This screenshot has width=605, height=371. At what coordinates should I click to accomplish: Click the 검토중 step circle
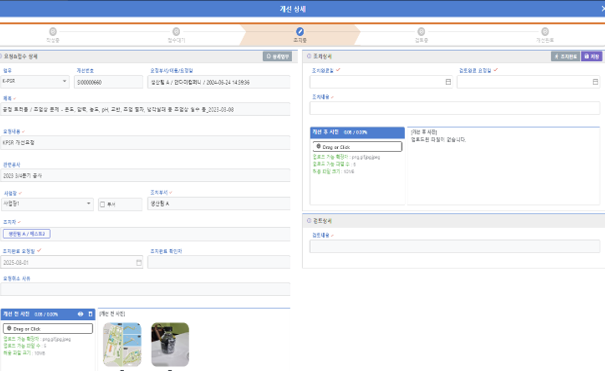click(421, 32)
